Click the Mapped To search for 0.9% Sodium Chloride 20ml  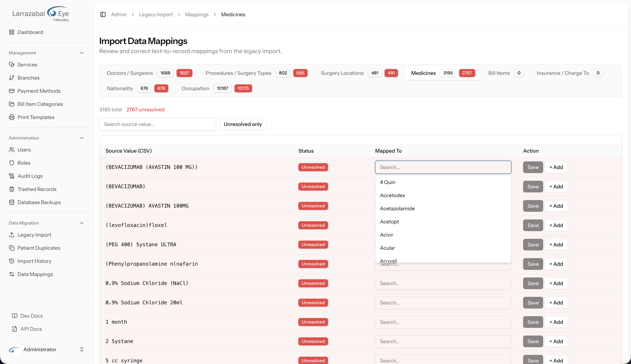[443, 303]
